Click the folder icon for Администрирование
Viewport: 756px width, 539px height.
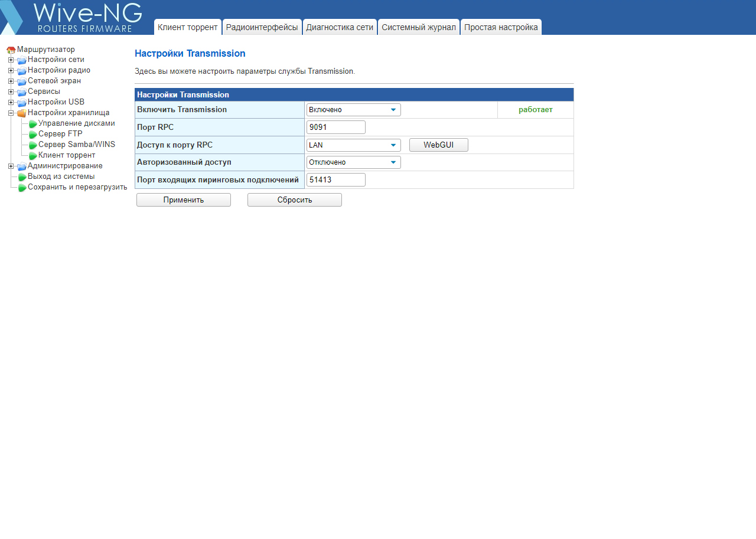pyautogui.click(x=22, y=166)
